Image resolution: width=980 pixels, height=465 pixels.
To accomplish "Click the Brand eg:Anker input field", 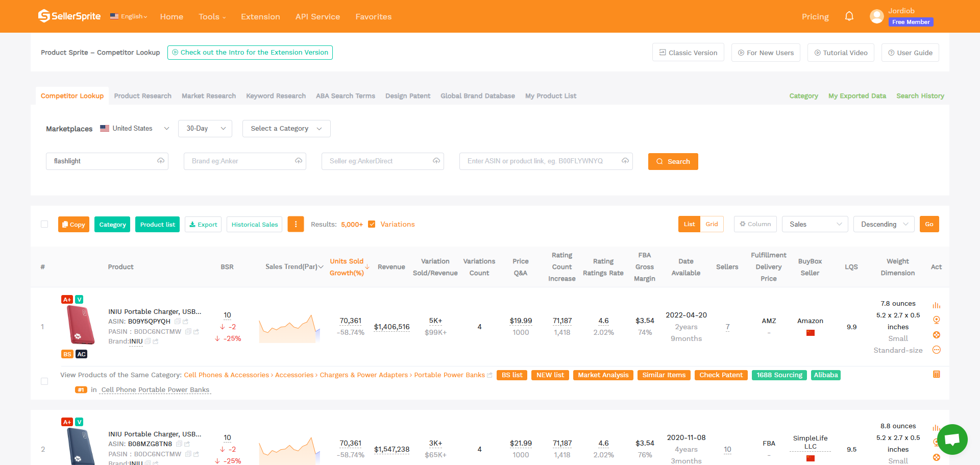I will (x=245, y=161).
